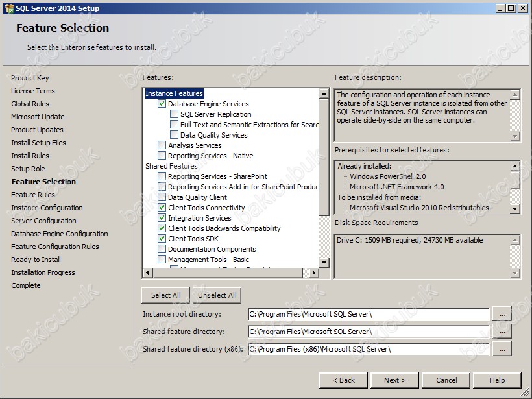Uncheck Client Tools Backwards Compatibility
This screenshot has width=532, height=399.
coord(162,228)
